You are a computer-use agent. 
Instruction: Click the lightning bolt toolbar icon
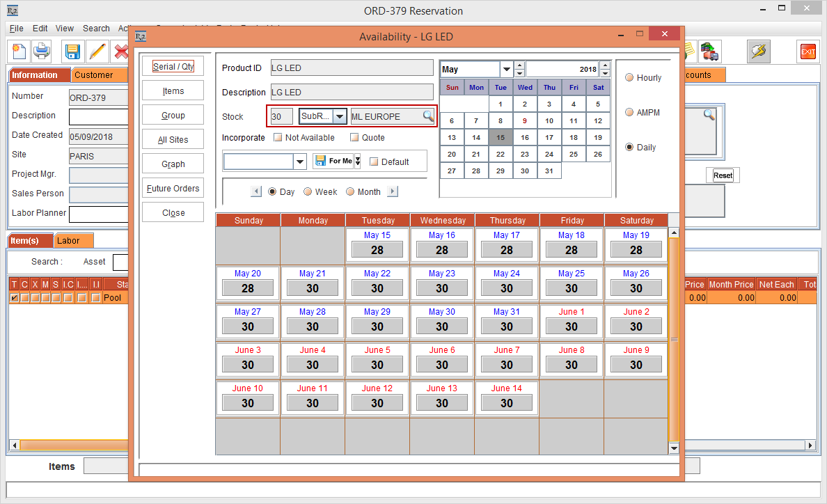[x=758, y=52]
